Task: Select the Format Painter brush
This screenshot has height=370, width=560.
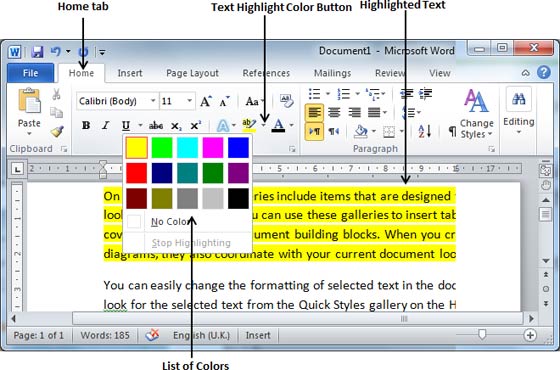Action: click(57, 131)
